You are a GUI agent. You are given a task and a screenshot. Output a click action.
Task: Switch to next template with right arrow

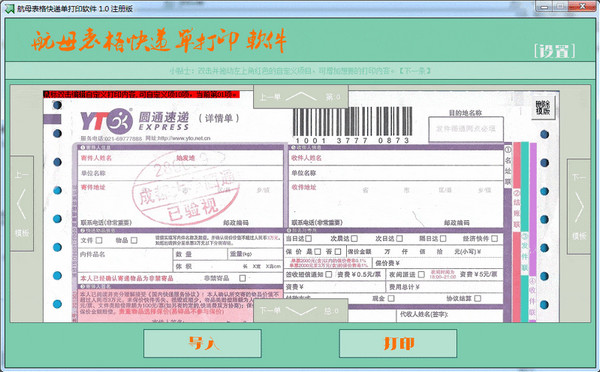click(579, 207)
